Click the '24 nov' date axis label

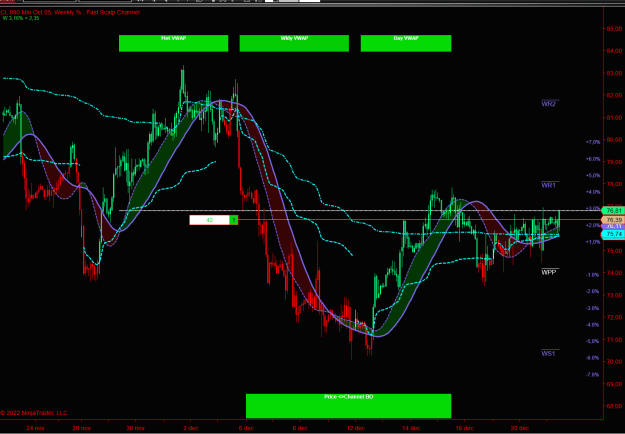(x=35, y=428)
